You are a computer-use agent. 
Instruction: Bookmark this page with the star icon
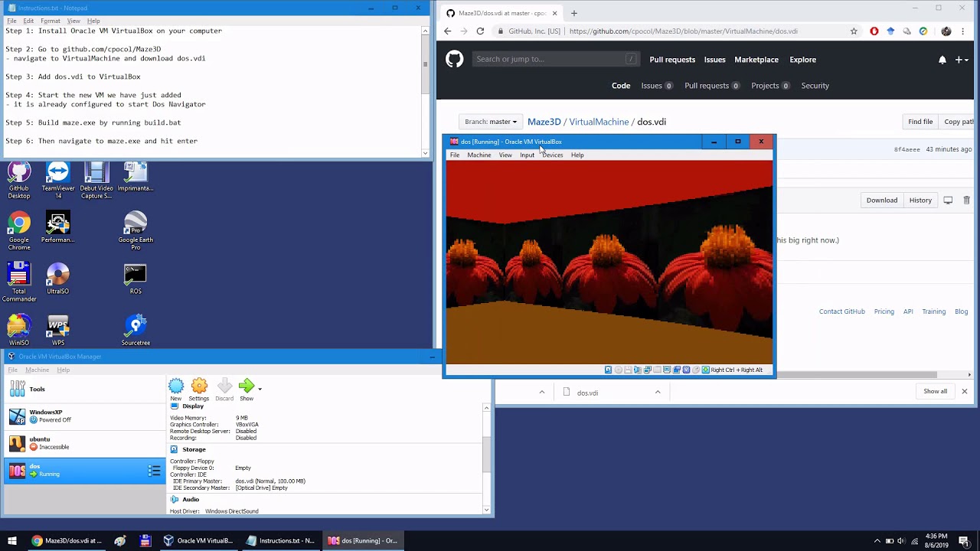pos(854,31)
